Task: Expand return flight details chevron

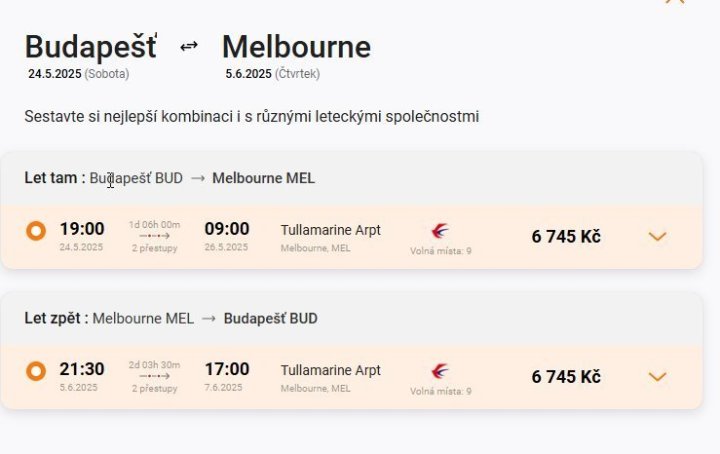Action: click(x=657, y=377)
